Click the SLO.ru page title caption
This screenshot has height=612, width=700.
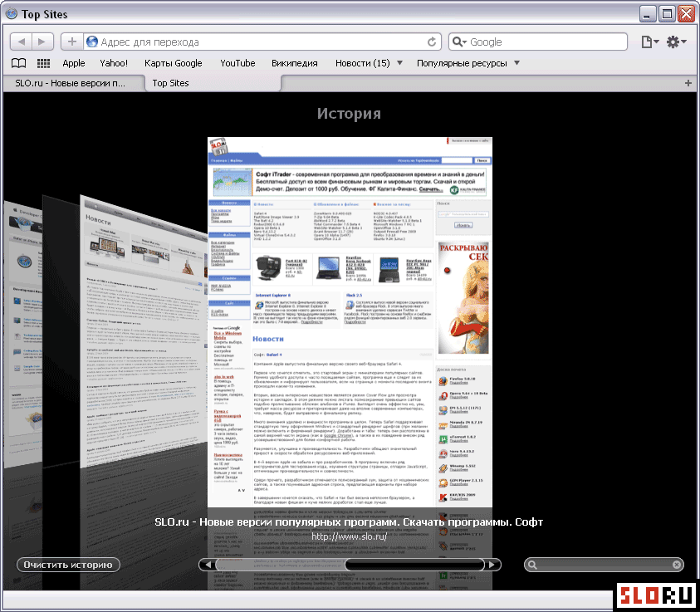click(349, 521)
